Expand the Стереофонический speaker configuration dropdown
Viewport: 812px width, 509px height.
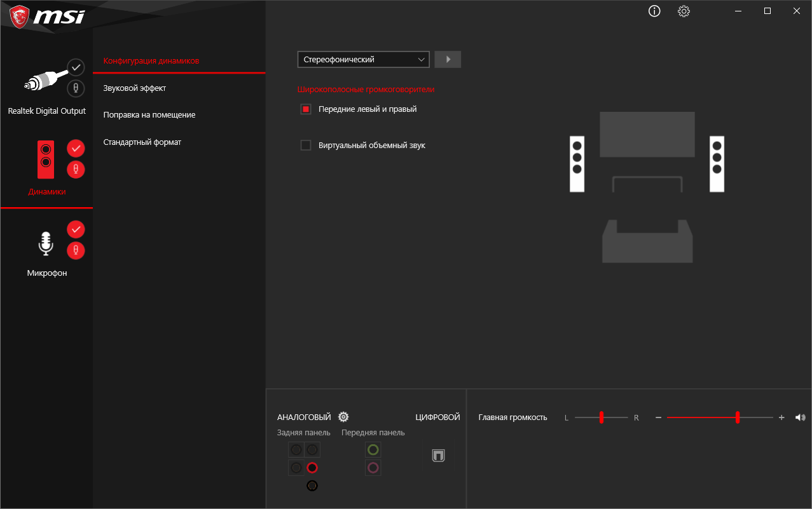pyautogui.click(x=364, y=59)
